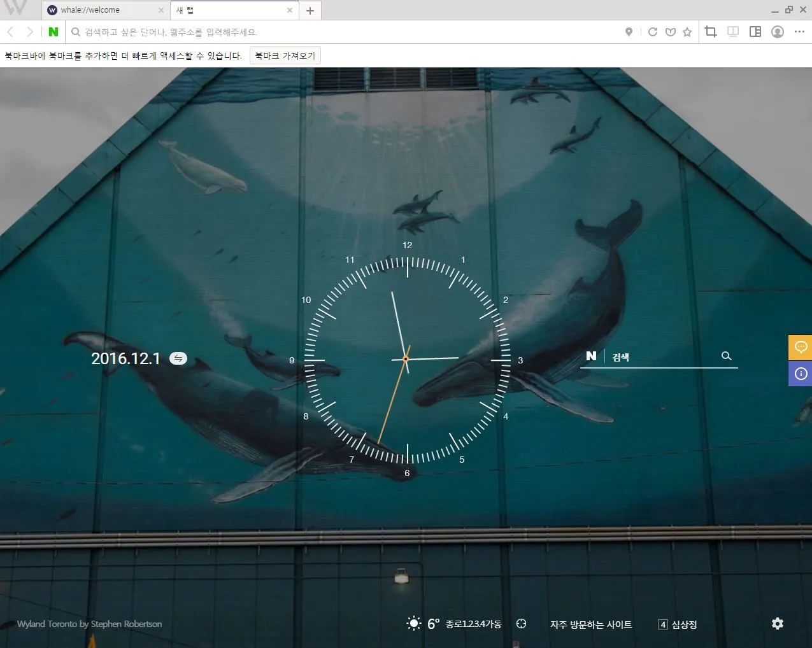The width and height of the screenshot is (812, 648).
Task: Toggle the date/clock display switch icon
Action: point(178,358)
